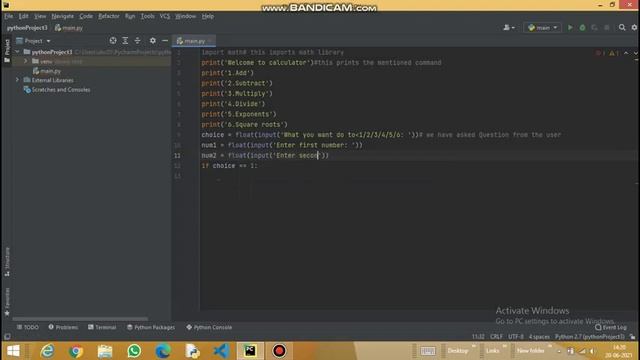
Task: Click cursor position 11:32 in status bar
Action: pyautogui.click(x=478, y=337)
